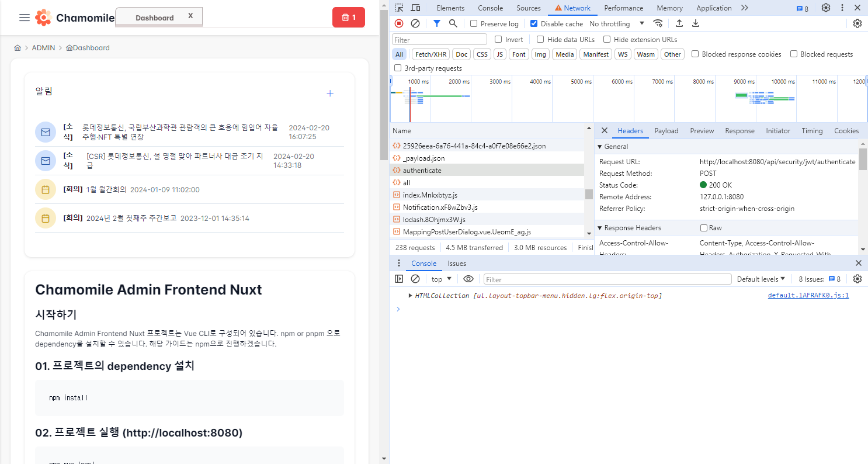868x464 pixels.
Task: Select the DevTools inspect element icon
Action: click(x=399, y=8)
